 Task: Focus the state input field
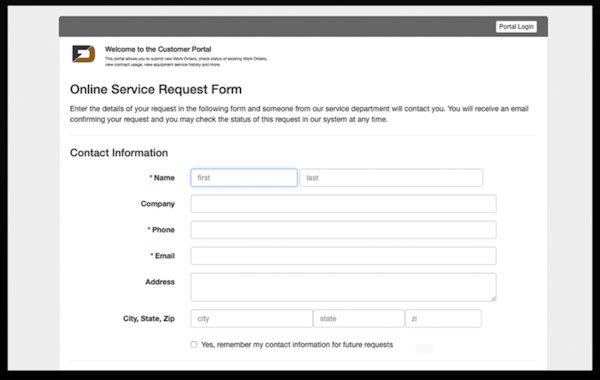pyautogui.click(x=359, y=318)
